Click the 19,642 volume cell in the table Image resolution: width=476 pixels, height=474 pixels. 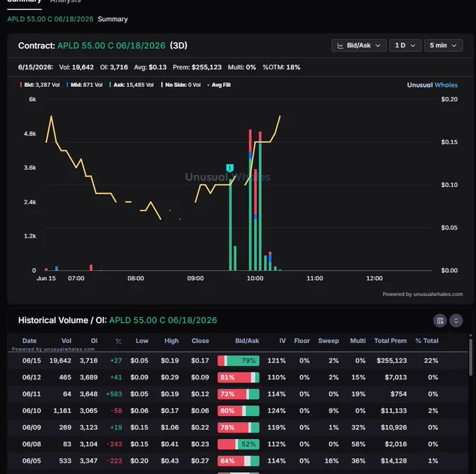click(60, 361)
